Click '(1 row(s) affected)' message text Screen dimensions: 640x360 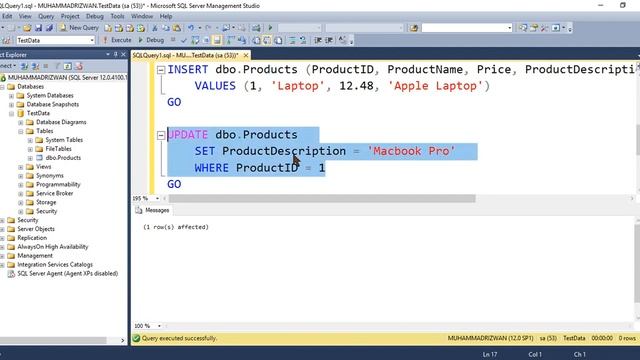click(176, 227)
